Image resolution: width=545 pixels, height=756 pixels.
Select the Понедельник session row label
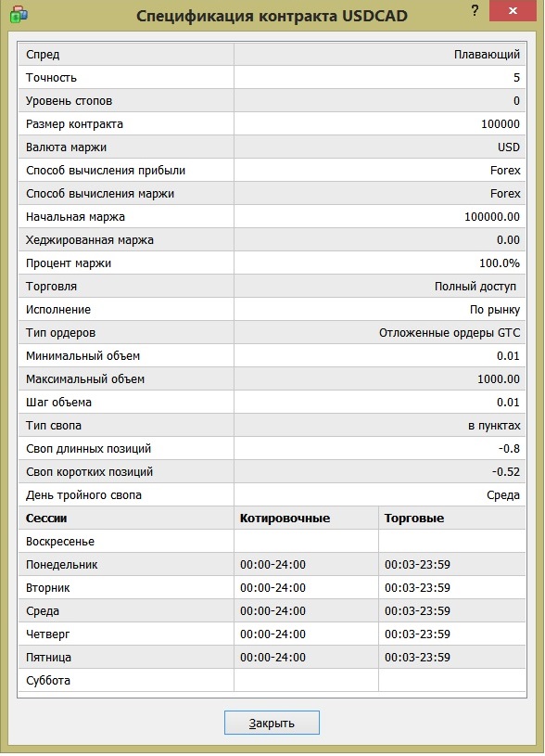tap(62, 565)
